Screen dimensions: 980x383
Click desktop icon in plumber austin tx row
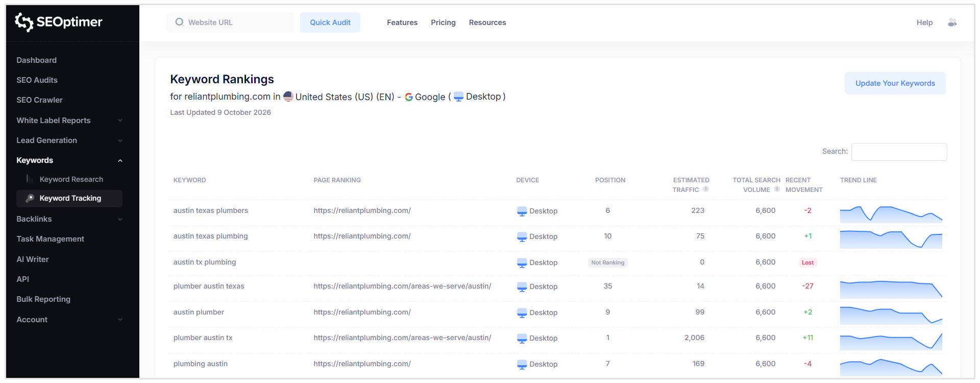tap(522, 338)
